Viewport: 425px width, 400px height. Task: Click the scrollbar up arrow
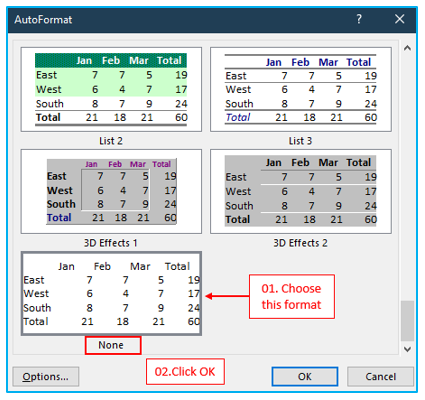click(407, 48)
